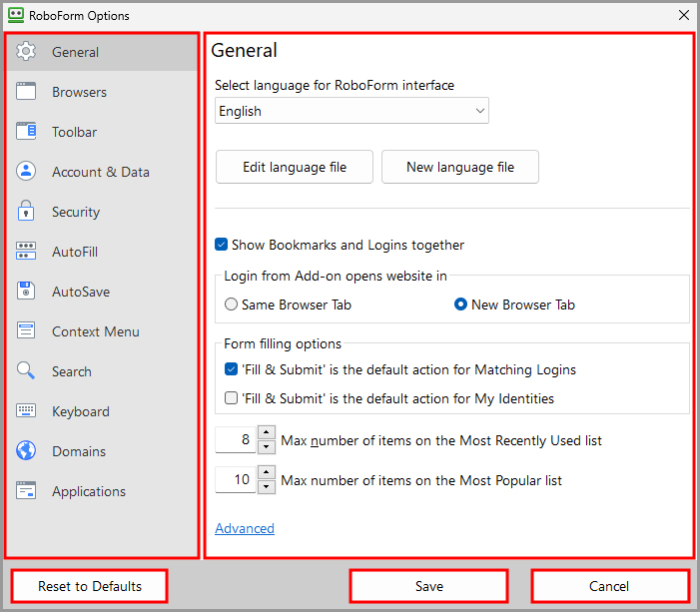The image size is (700, 612).
Task: Select the AutoFill section
Action: [102, 252]
